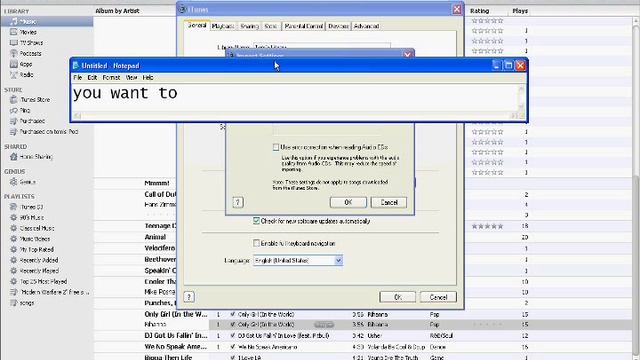Open the My Top Rated playlist icon
Image resolution: width=640 pixels, height=360 pixels.
14,249
